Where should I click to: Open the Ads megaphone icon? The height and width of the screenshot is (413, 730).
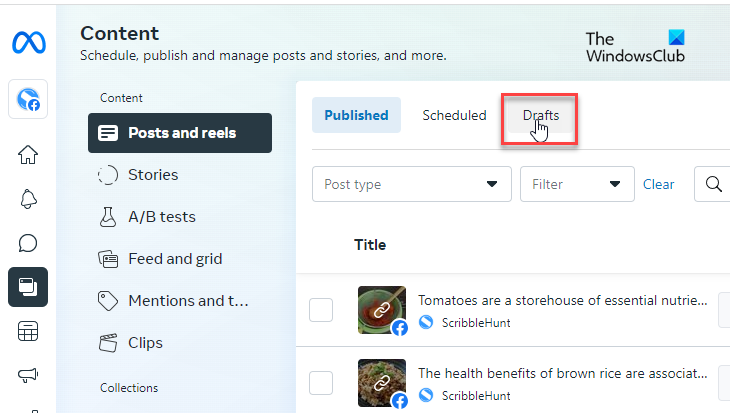(28, 375)
